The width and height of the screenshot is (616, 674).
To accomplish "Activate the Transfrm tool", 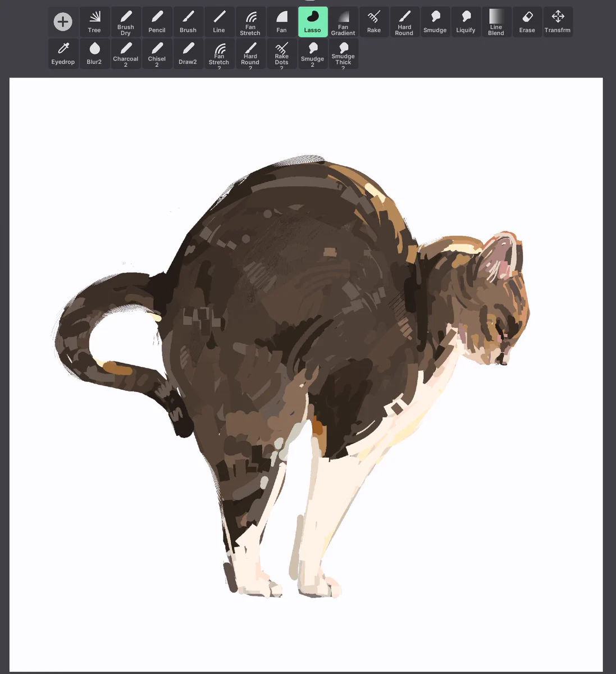I will pyautogui.click(x=558, y=22).
